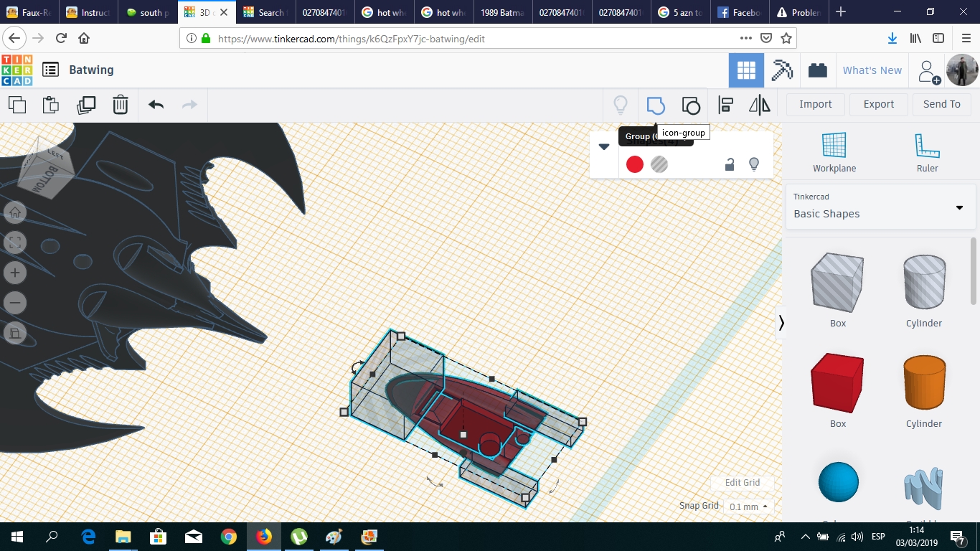Toggle orthographic/perspective view
This screenshot has width=980, height=551.
tap(15, 333)
